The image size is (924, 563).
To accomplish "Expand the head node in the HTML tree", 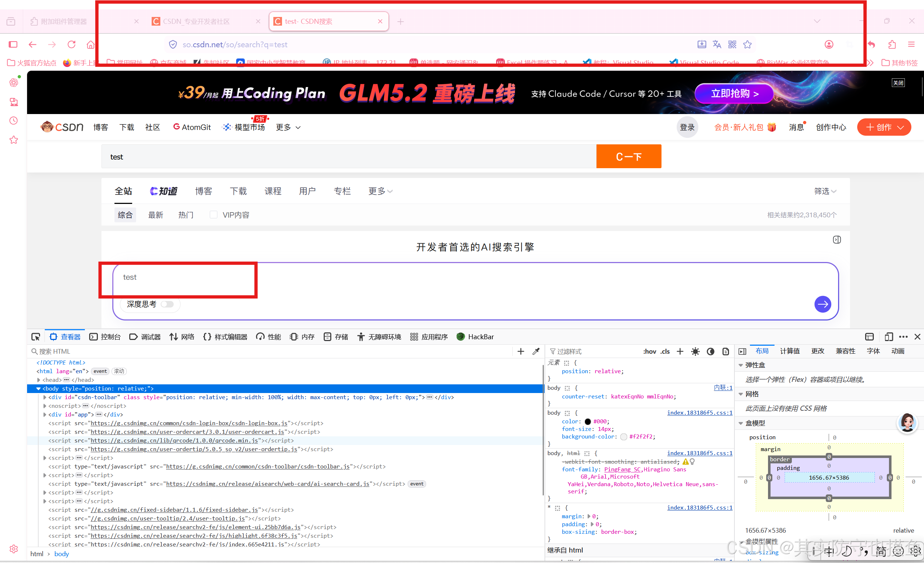I will [39, 380].
